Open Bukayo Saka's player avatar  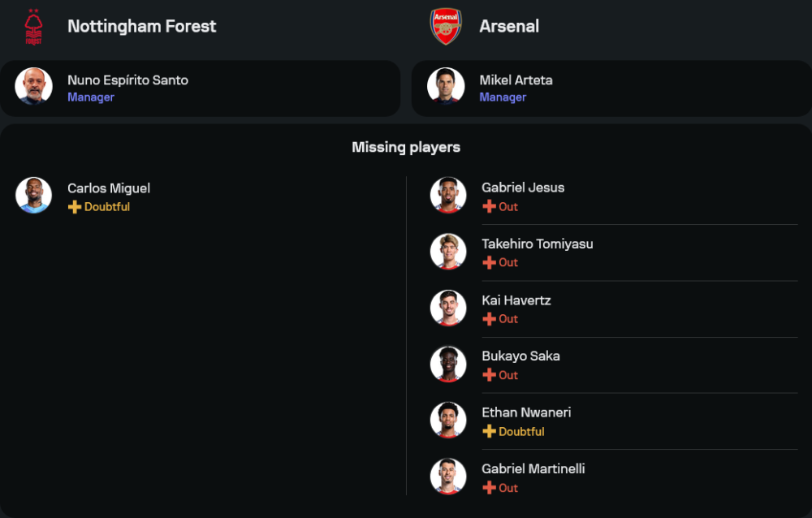(x=448, y=365)
